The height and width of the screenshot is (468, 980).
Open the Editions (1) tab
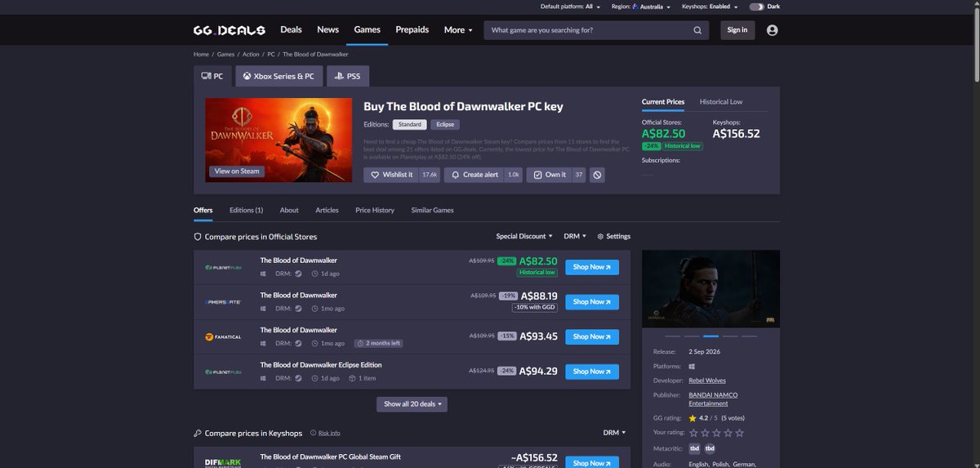click(247, 210)
